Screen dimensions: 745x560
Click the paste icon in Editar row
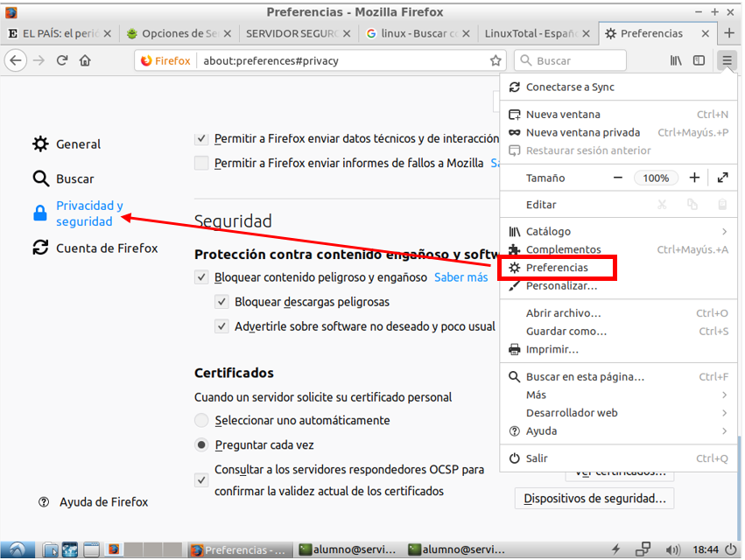722,205
